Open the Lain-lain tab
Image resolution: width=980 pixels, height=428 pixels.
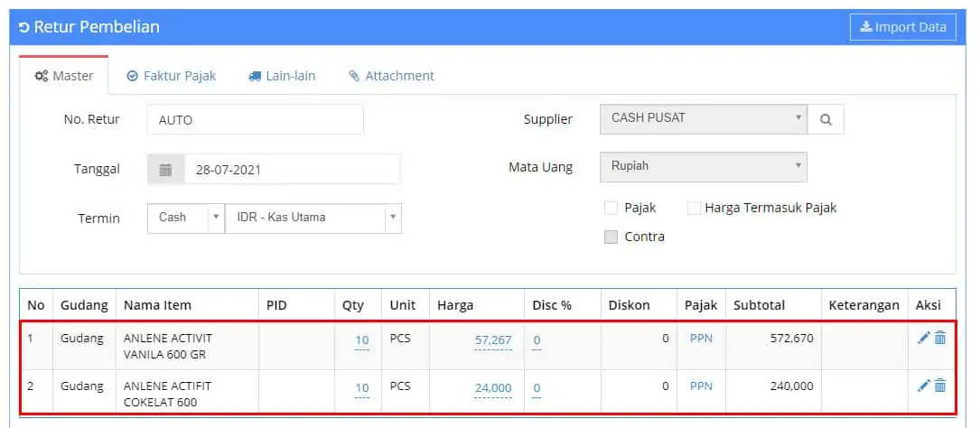pyautogui.click(x=282, y=76)
